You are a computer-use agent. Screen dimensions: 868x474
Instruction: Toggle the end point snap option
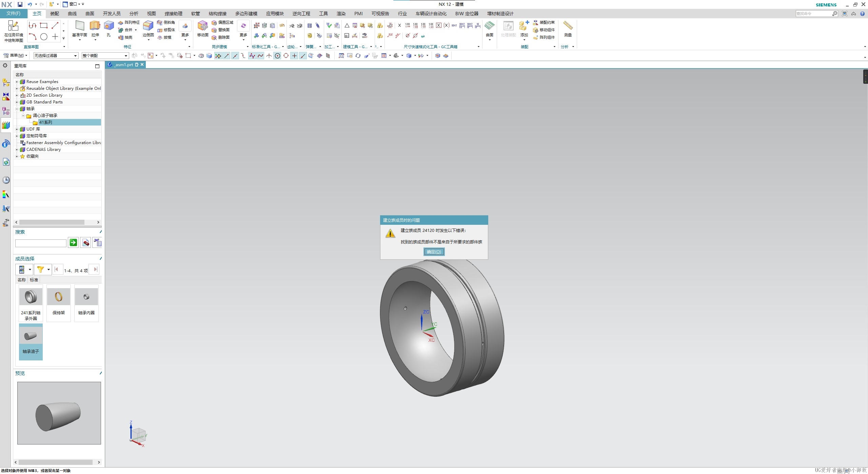coord(226,56)
